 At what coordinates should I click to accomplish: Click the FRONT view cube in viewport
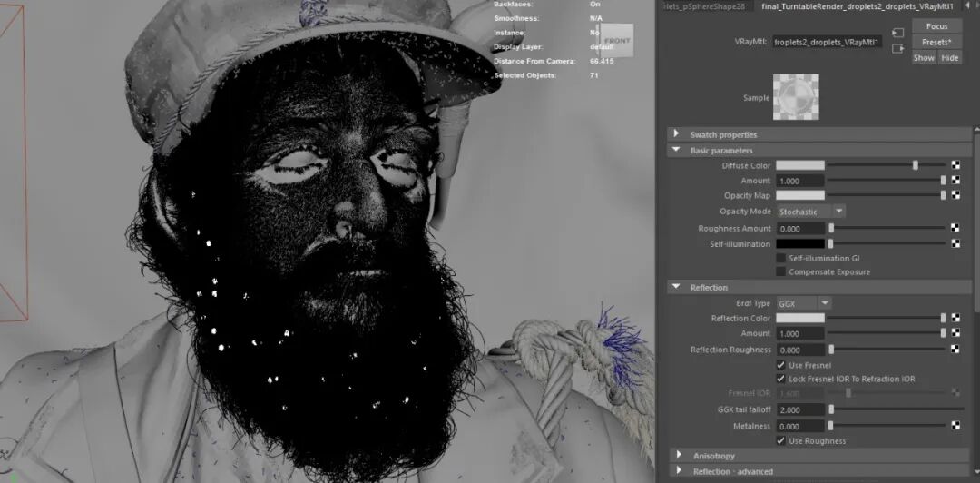pos(617,41)
